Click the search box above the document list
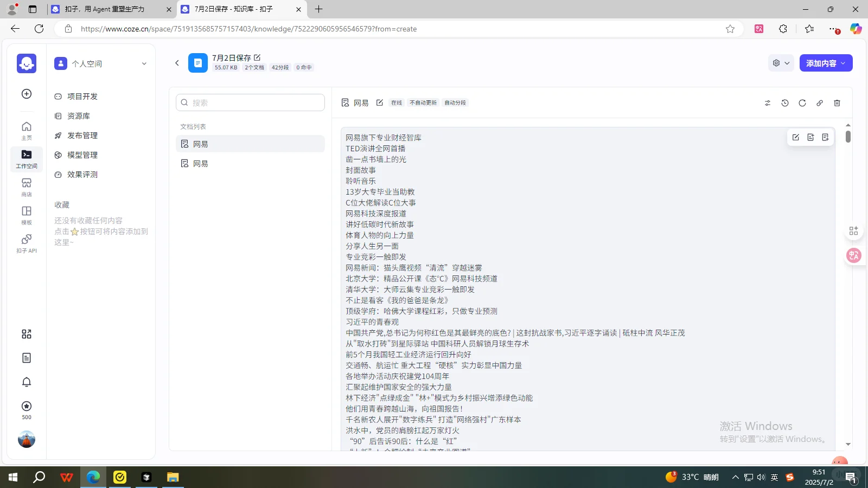This screenshot has width=868, height=488. 250,102
